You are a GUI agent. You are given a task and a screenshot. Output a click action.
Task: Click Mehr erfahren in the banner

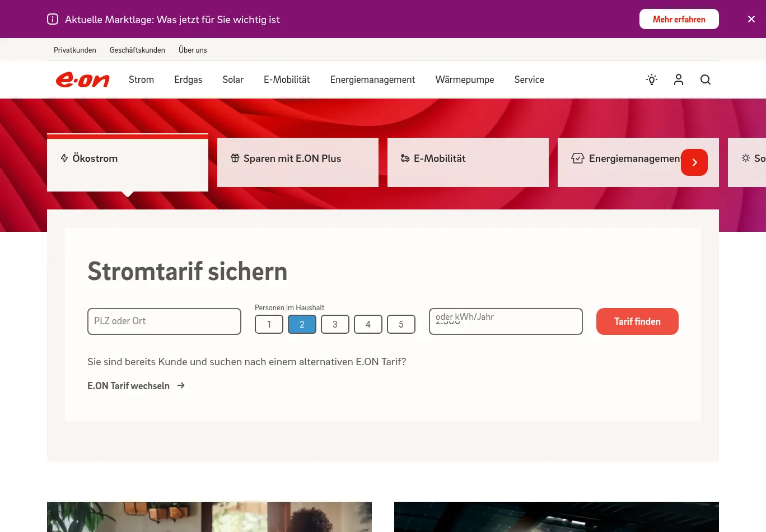[x=679, y=19]
